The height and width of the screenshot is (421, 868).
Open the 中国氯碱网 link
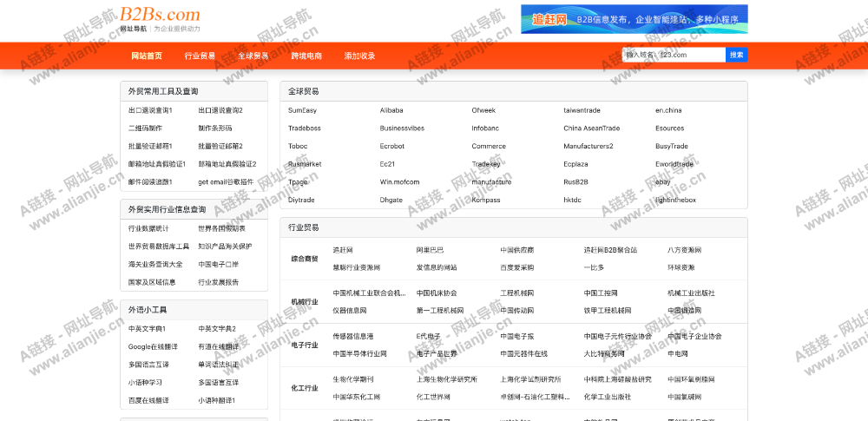point(684,398)
